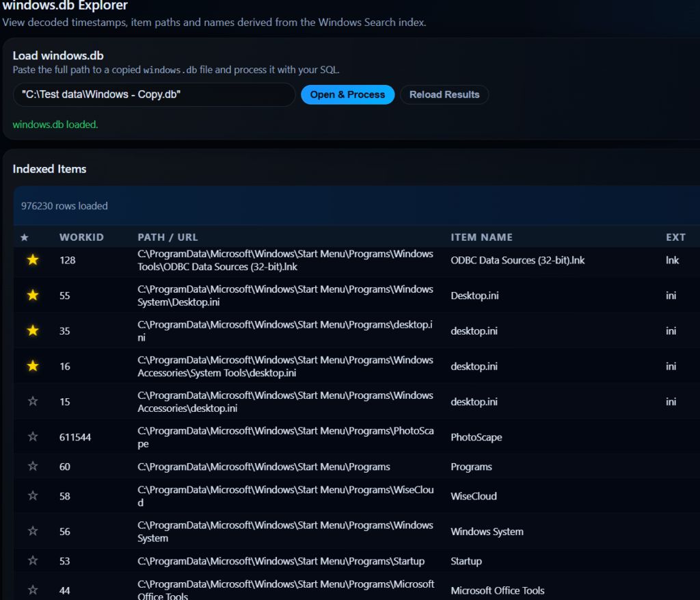This screenshot has width=700, height=600.
Task: Sort by PATH / URL column header
Action: tap(167, 237)
